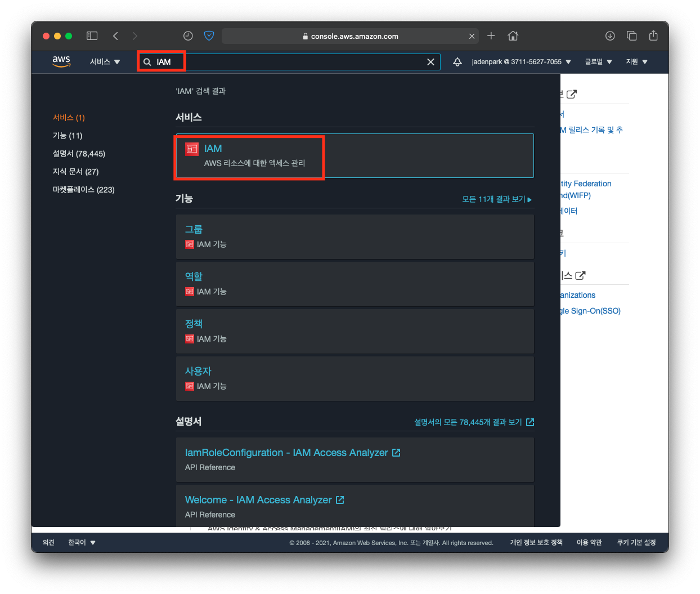Click the search magnifier icon
Viewport: 700px width, 594px height.
(147, 62)
